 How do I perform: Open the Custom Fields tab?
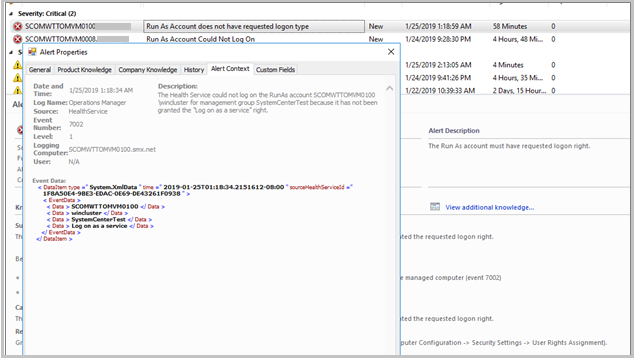click(x=275, y=70)
